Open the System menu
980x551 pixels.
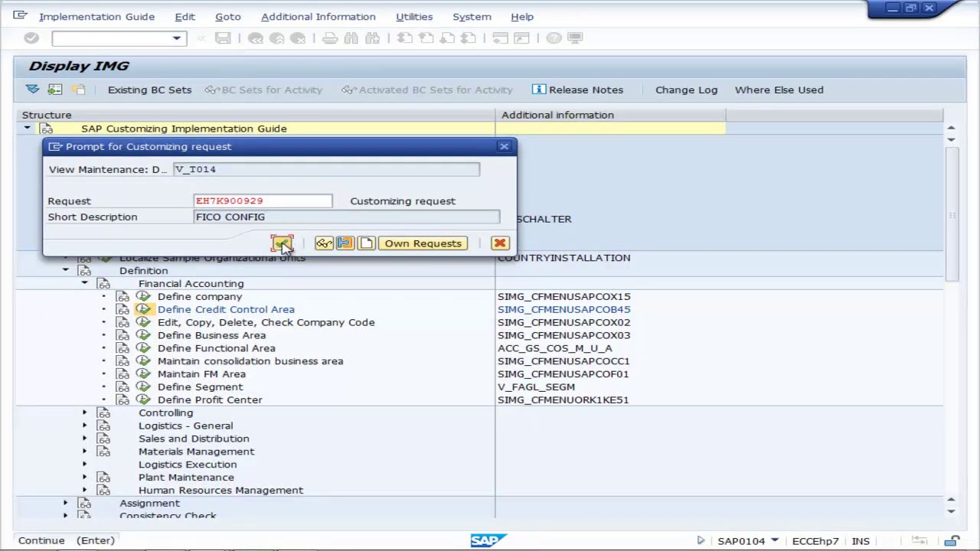(472, 16)
